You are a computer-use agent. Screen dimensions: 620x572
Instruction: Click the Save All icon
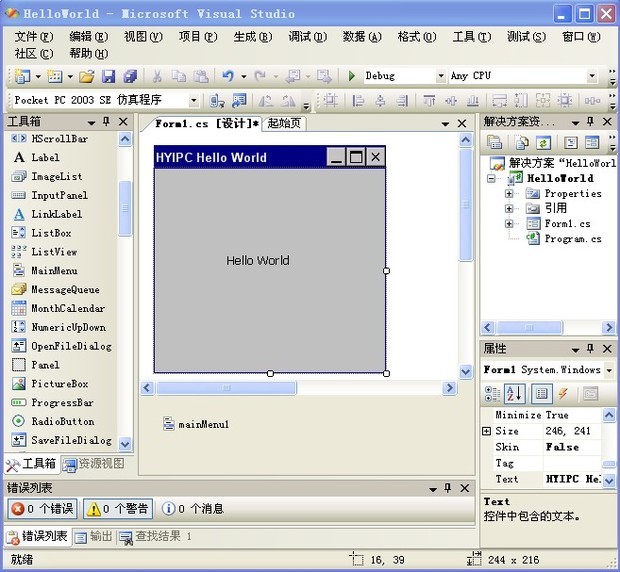[x=130, y=76]
